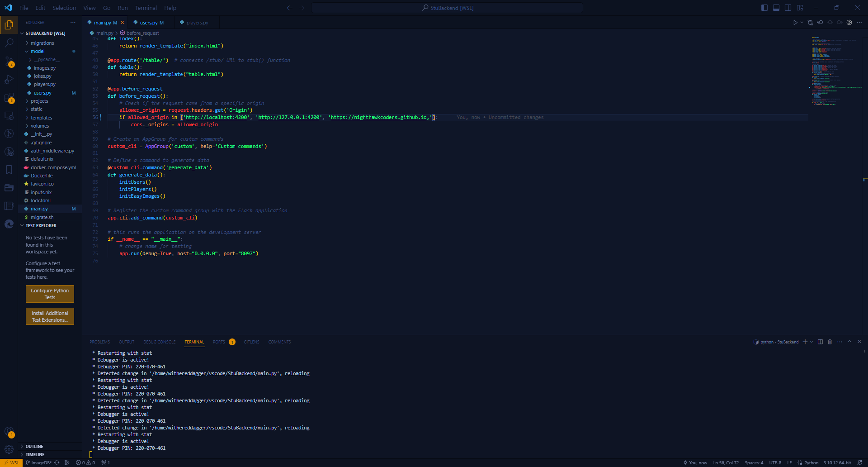Open Run and Debug view
868x467 pixels.
tap(9, 80)
